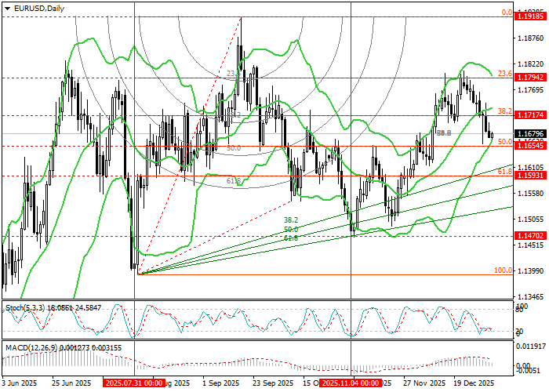Select the 1.17174 price level label
The image size is (549, 392).
(530, 114)
